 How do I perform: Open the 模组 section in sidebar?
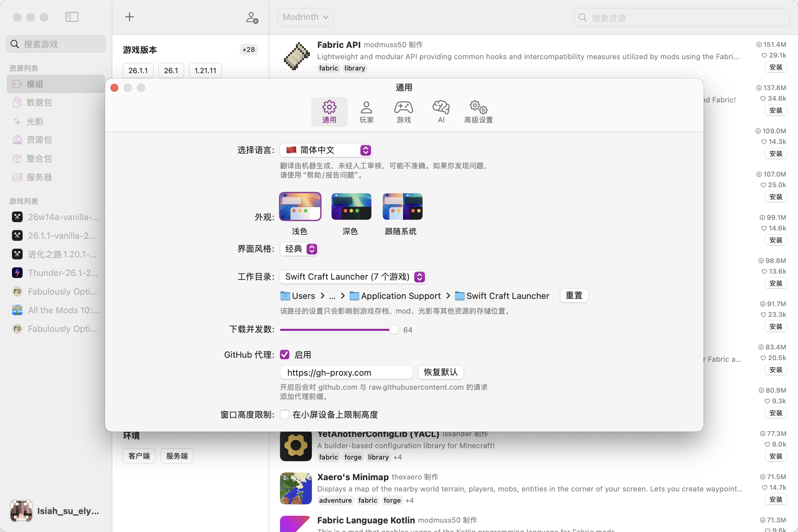pos(35,84)
